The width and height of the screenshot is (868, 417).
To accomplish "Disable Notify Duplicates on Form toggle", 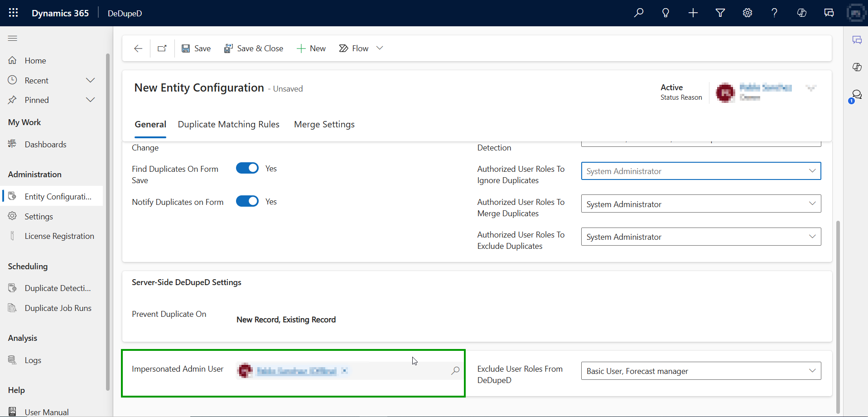I will [247, 201].
